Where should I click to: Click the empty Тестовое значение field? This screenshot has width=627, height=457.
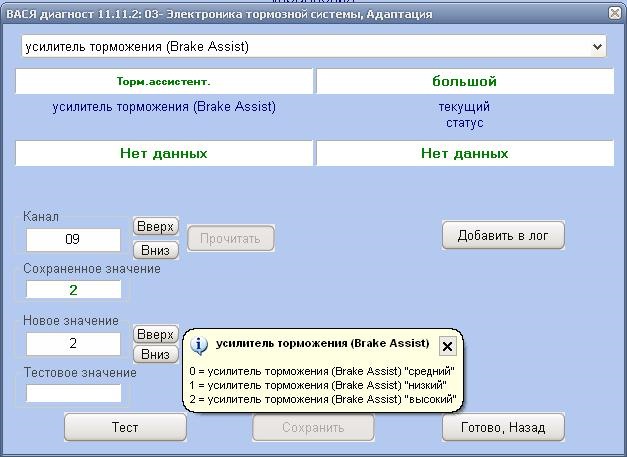(x=73, y=393)
